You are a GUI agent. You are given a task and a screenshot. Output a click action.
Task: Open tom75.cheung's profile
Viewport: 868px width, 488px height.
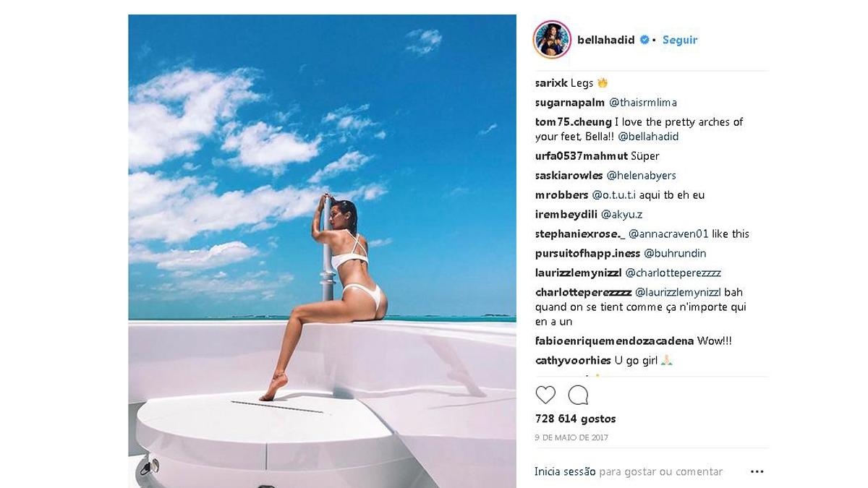click(x=574, y=122)
